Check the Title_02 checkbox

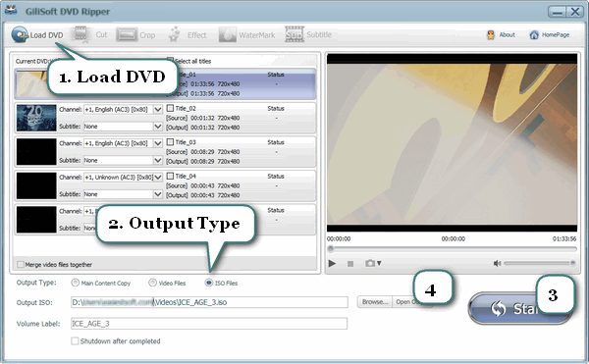[170, 108]
